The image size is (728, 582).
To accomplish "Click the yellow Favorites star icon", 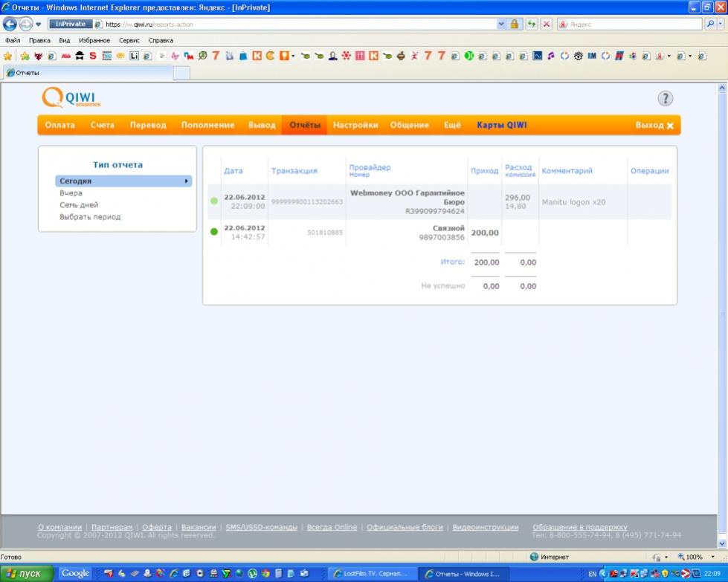I will 8,56.
